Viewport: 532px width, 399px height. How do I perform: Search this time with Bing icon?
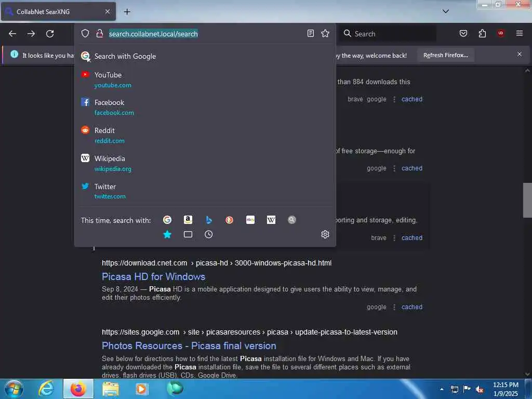209,220
